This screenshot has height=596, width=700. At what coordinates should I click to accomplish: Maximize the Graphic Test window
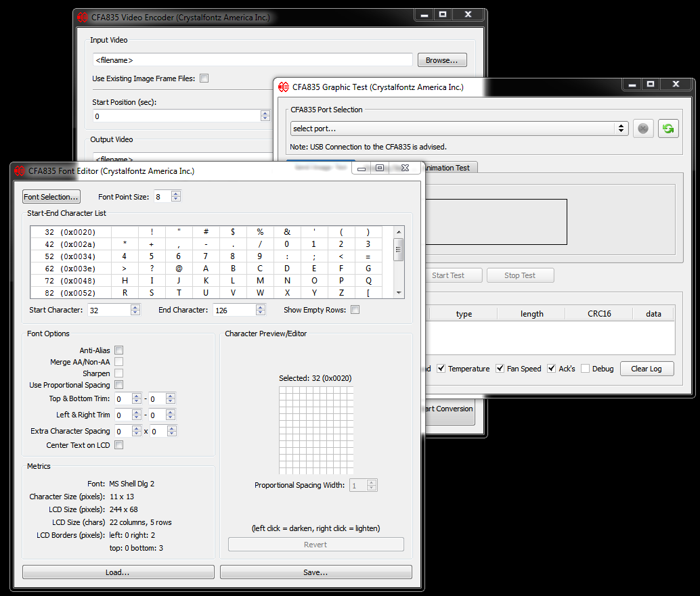[651, 83]
